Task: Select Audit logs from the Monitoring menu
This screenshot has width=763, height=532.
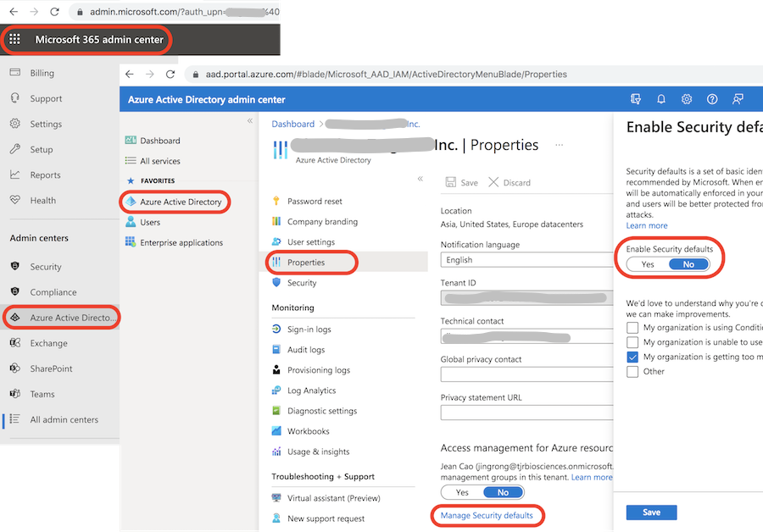Action: point(310,349)
